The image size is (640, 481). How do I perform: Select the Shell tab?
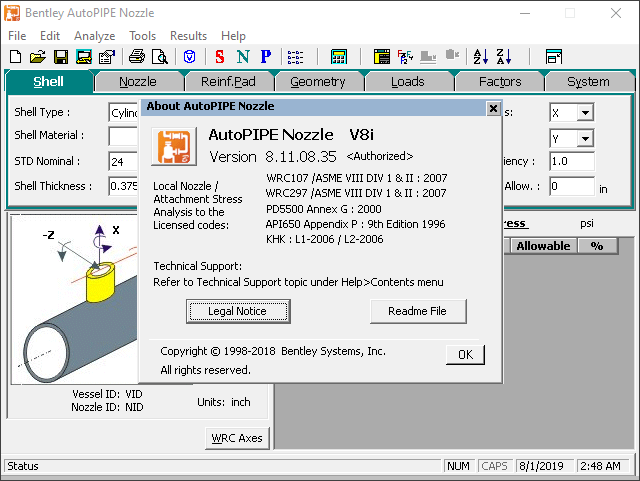[48, 82]
